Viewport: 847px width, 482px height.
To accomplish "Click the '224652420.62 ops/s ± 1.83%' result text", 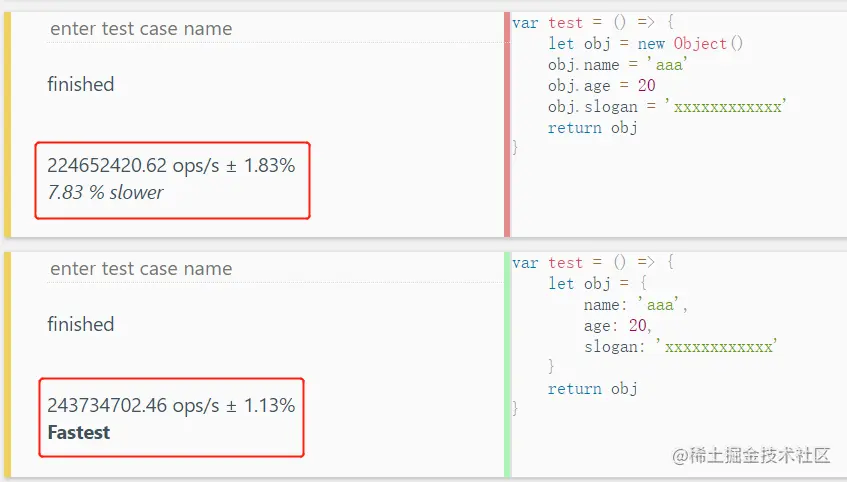I will (x=171, y=165).
